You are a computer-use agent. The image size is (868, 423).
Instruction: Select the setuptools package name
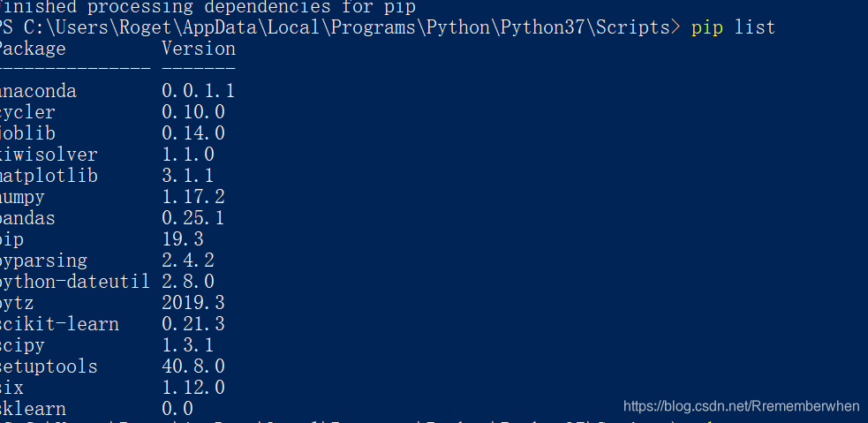(49, 366)
